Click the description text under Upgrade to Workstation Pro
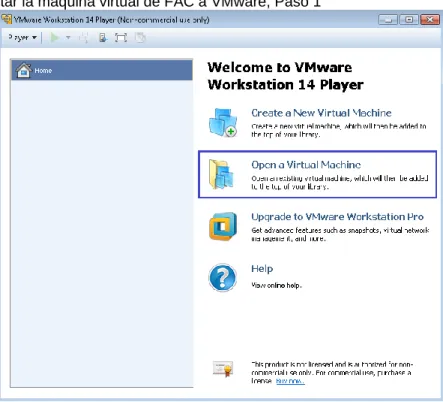This screenshot has width=443, height=402. click(340, 234)
